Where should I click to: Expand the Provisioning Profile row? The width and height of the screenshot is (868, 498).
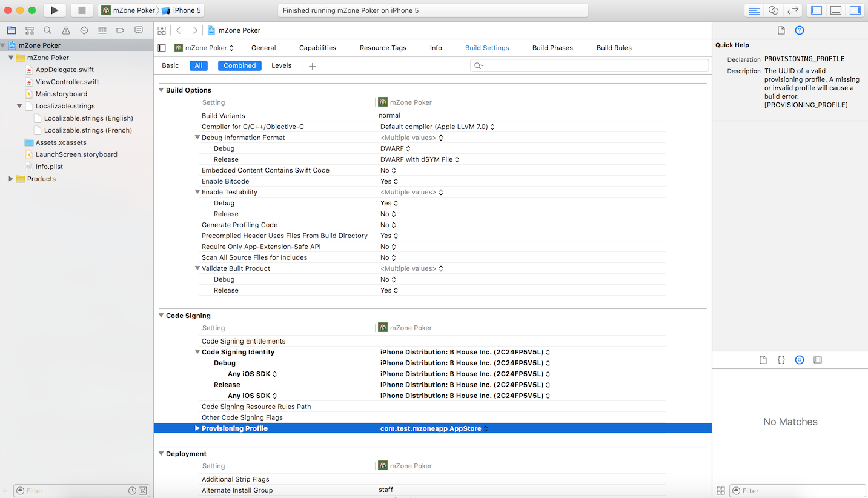click(197, 428)
